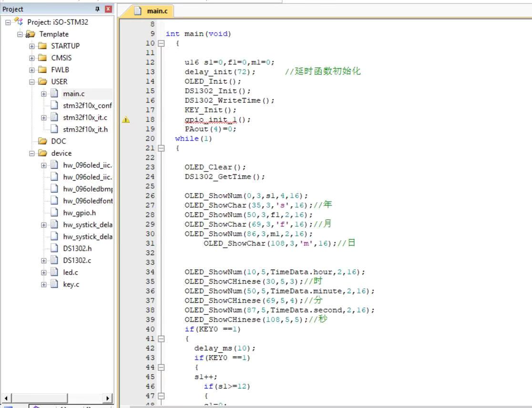Place cursor on PAout(4)=0 line
Screen dimensions: 532x408
click(x=210, y=129)
